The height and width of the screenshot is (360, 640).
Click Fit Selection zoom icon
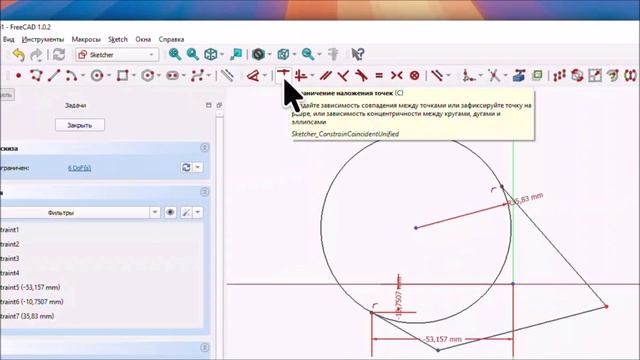tap(193, 54)
